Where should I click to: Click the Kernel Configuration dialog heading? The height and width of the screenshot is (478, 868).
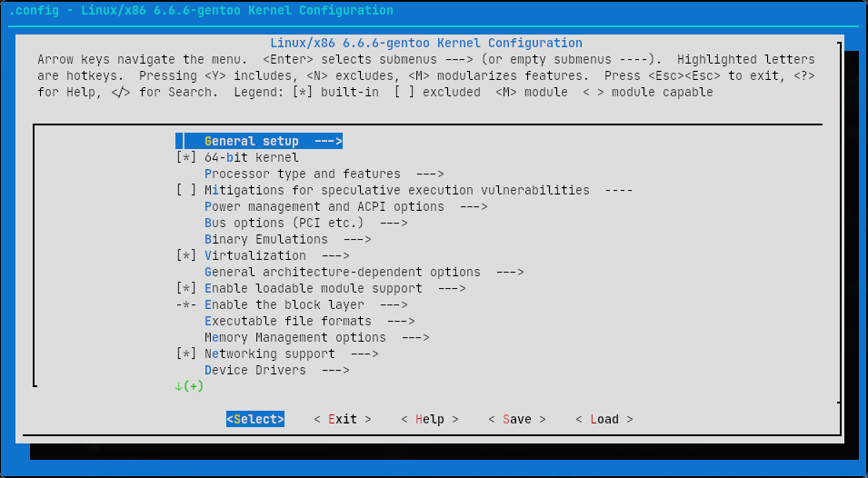point(426,43)
